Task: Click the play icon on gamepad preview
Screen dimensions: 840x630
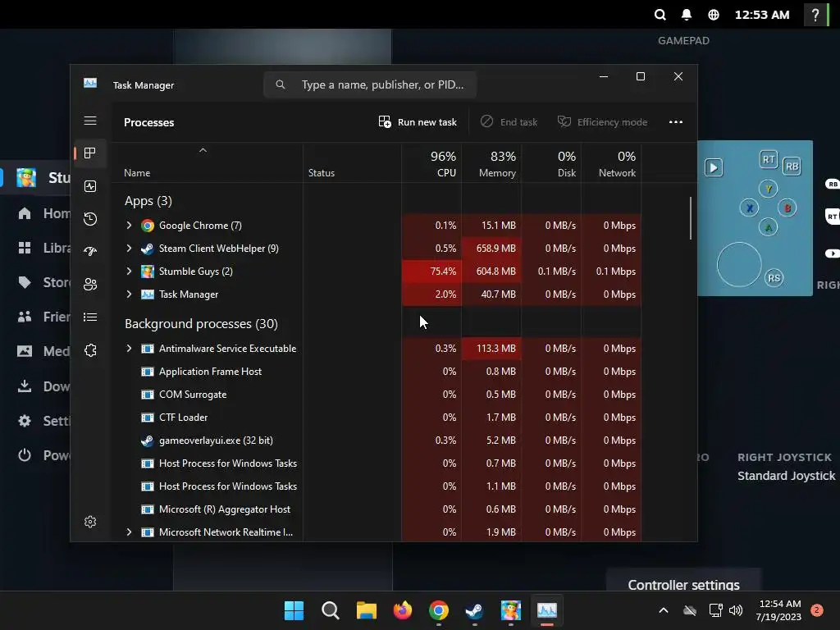Action: pyautogui.click(x=714, y=167)
